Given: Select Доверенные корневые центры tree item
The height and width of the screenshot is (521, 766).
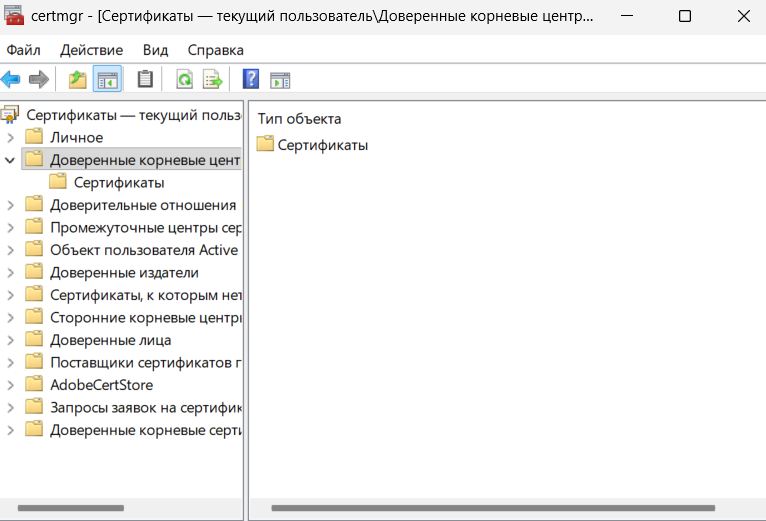Looking at the screenshot, I should click(x=145, y=160).
